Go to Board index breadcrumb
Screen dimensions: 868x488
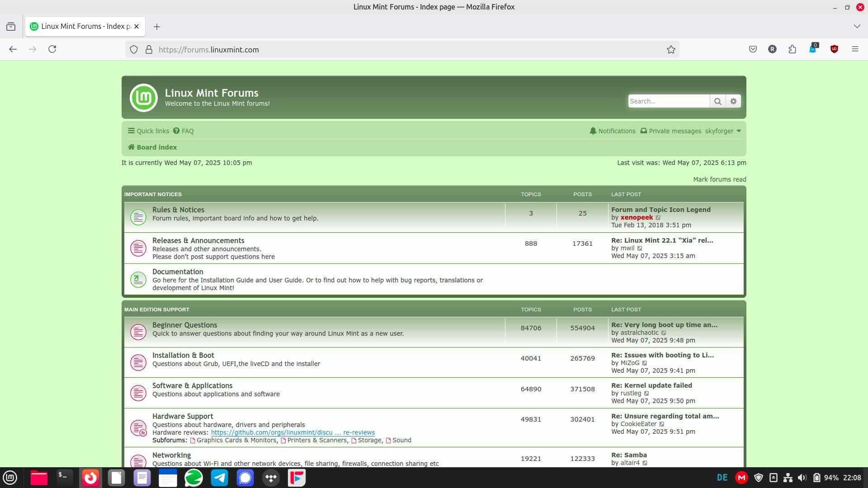pos(152,147)
